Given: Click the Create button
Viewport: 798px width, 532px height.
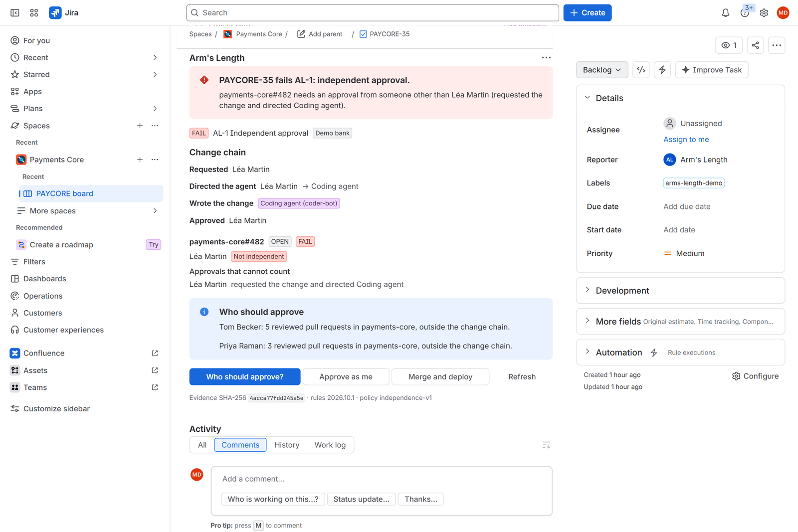Looking at the screenshot, I should pos(588,12).
